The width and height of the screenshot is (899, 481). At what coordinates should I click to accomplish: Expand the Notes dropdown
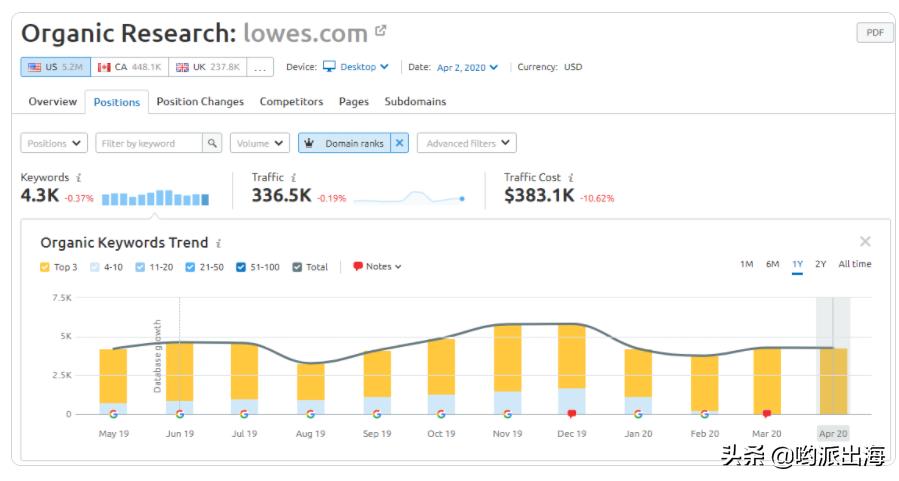(x=377, y=267)
